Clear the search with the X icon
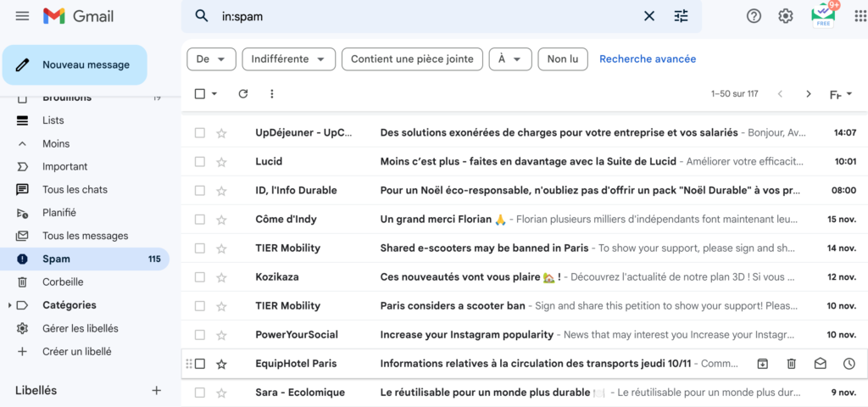The image size is (868, 407). point(648,16)
